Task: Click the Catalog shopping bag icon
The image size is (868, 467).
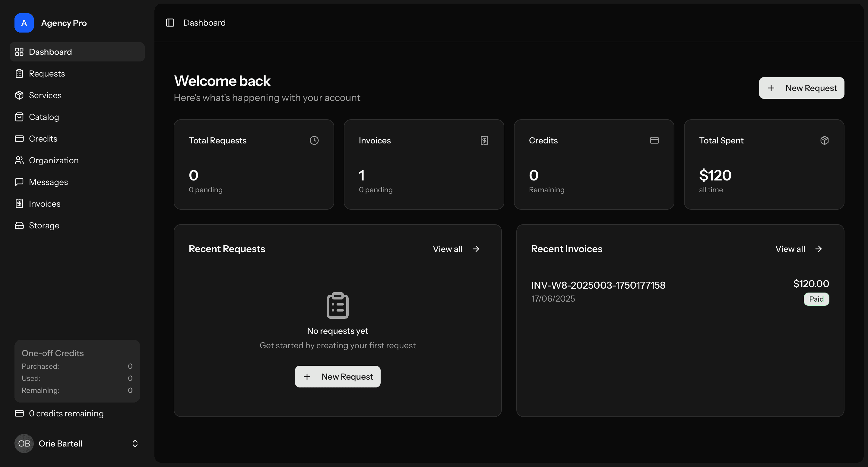Action: (x=19, y=117)
